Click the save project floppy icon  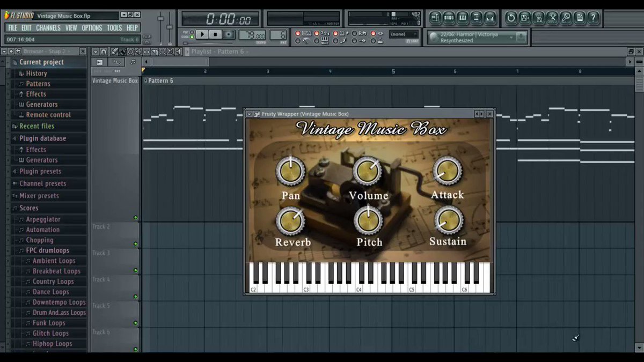[538, 18]
